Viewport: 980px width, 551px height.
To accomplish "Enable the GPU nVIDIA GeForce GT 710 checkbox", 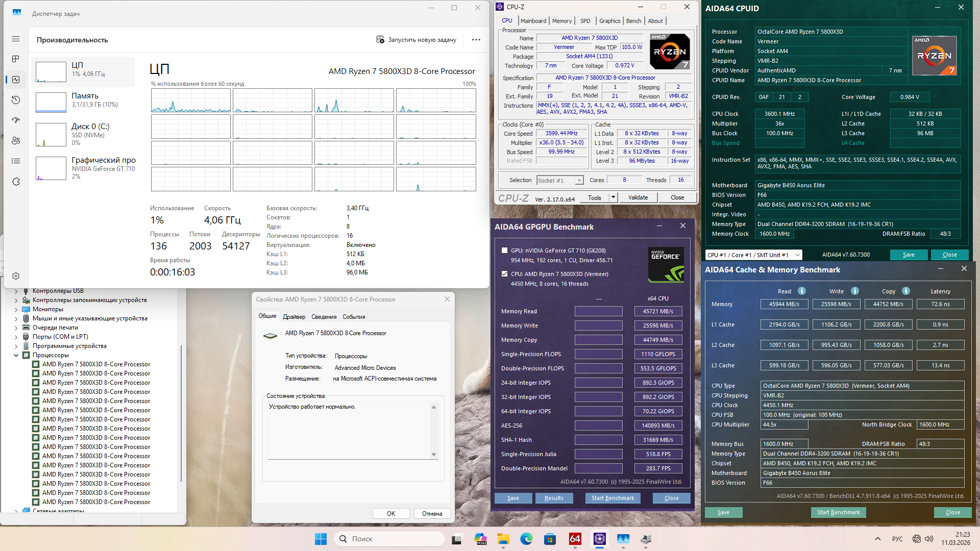I will [504, 251].
